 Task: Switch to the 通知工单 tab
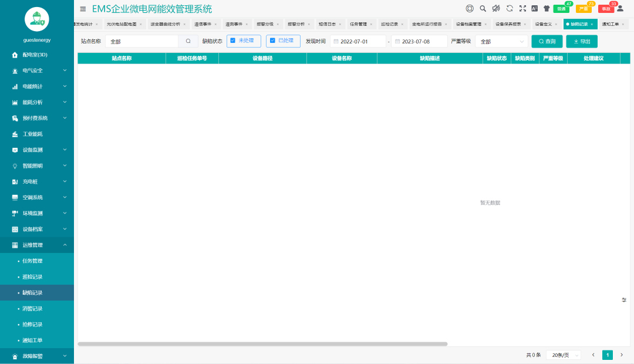click(x=609, y=24)
